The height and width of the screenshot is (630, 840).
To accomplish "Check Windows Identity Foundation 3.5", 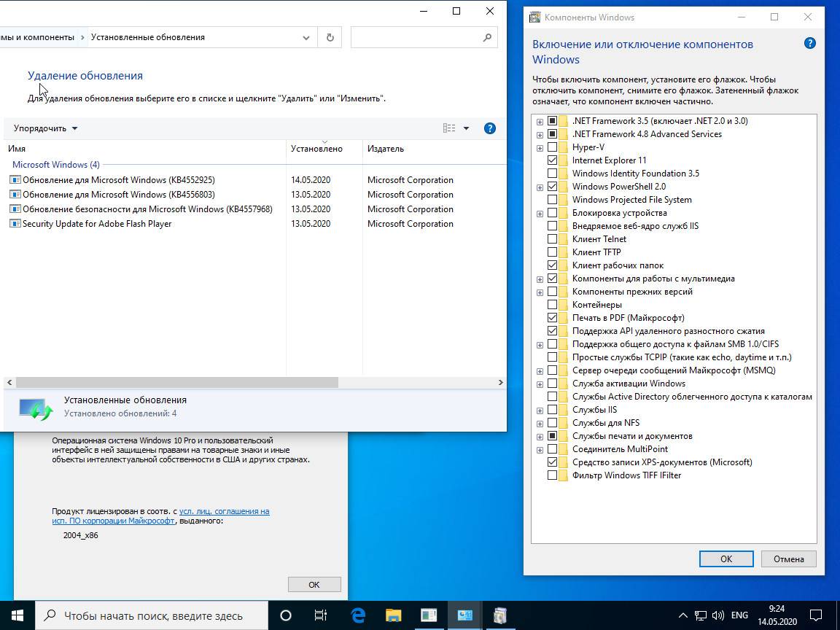I will (x=552, y=174).
